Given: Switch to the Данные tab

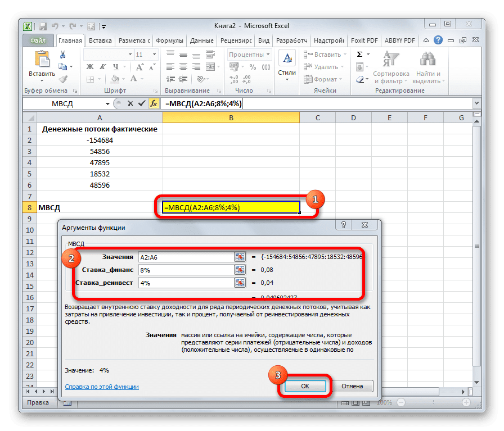Looking at the screenshot, I should click(201, 40).
